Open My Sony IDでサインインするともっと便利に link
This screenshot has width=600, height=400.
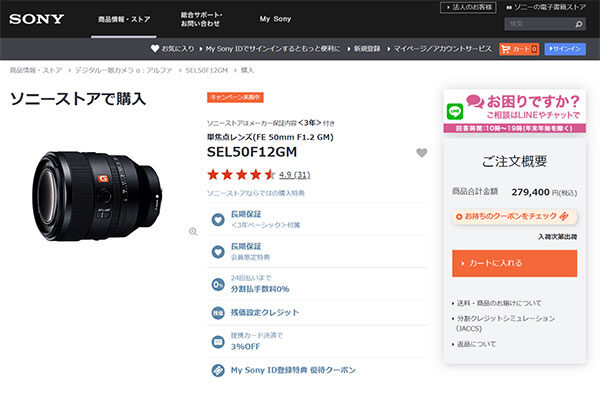tap(272, 49)
